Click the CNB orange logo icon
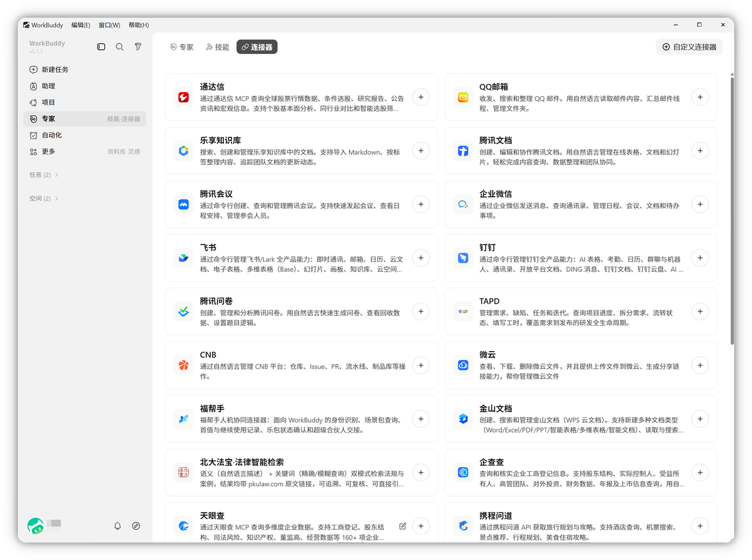 (184, 365)
